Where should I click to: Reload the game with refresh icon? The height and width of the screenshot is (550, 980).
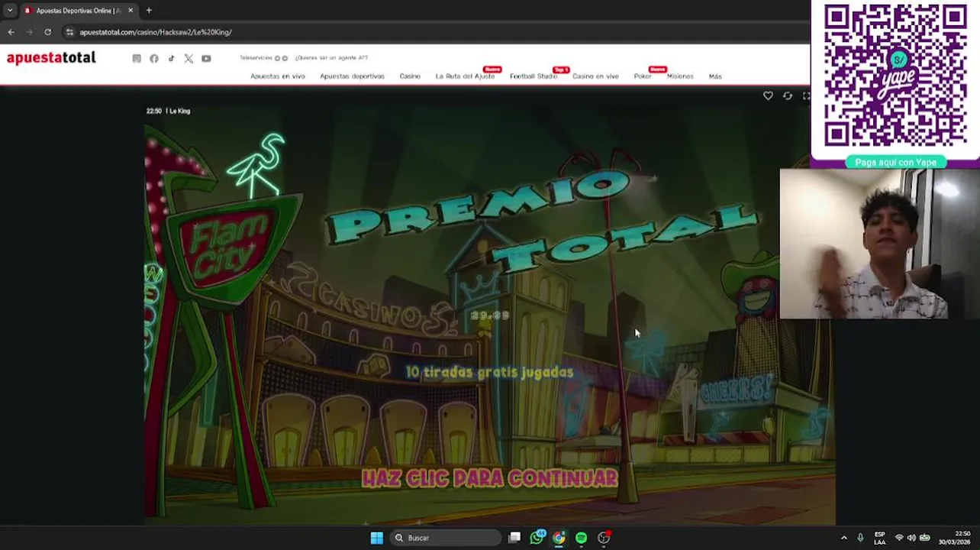tap(788, 95)
